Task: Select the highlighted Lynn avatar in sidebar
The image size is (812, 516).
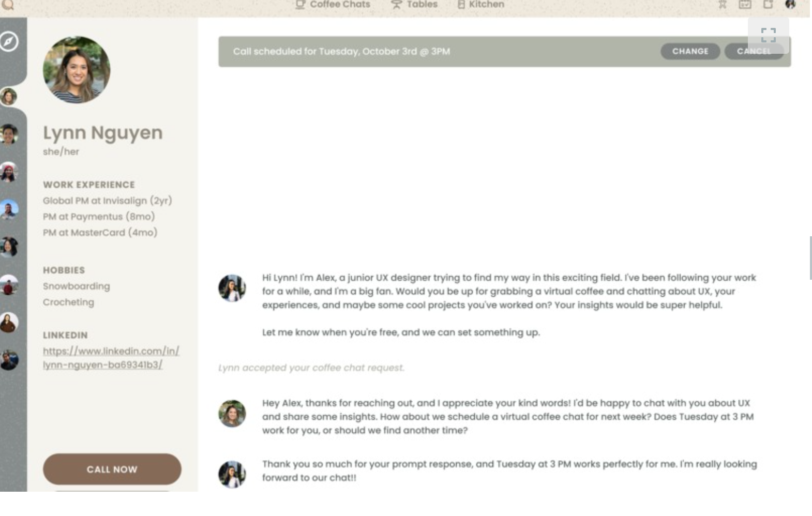Action: (x=9, y=97)
